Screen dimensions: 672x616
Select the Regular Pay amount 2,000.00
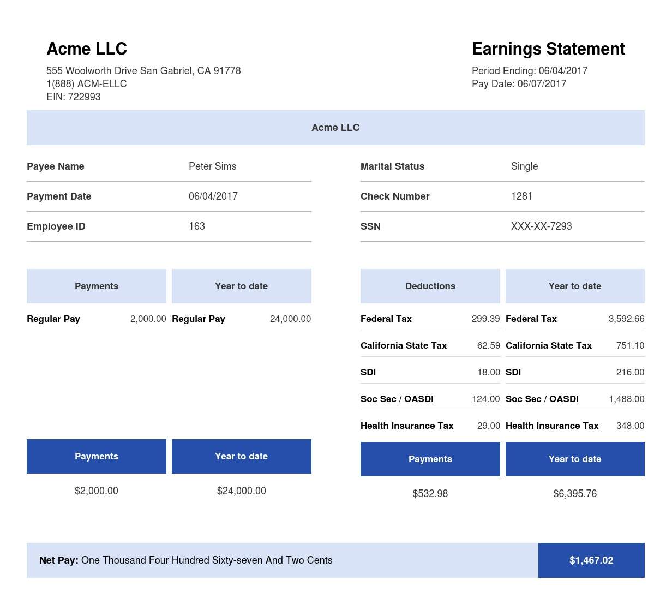pyautogui.click(x=148, y=319)
